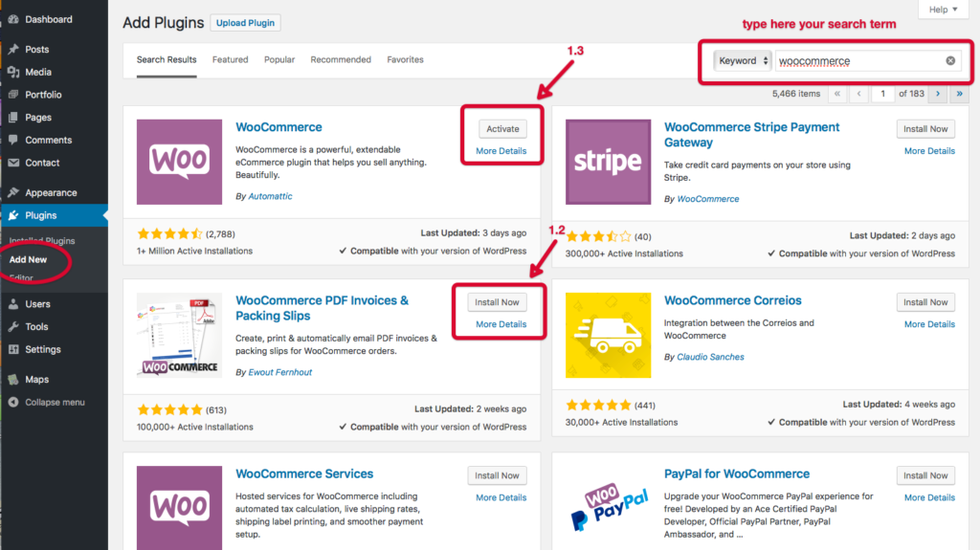Open the Automattic author link

[270, 196]
